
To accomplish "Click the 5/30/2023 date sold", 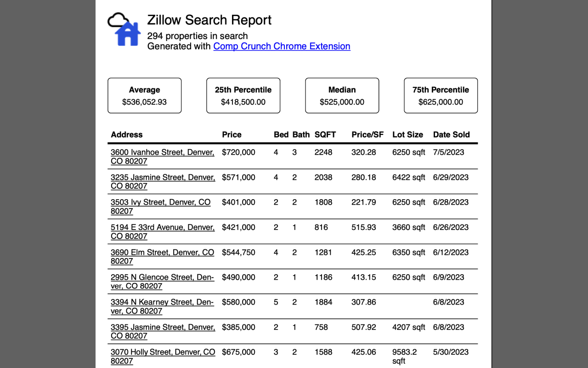I will (451, 352).
